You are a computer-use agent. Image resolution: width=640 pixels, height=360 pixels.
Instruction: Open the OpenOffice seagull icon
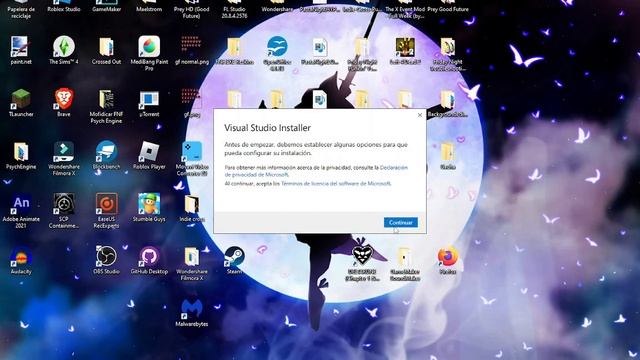tap(277, 47)
